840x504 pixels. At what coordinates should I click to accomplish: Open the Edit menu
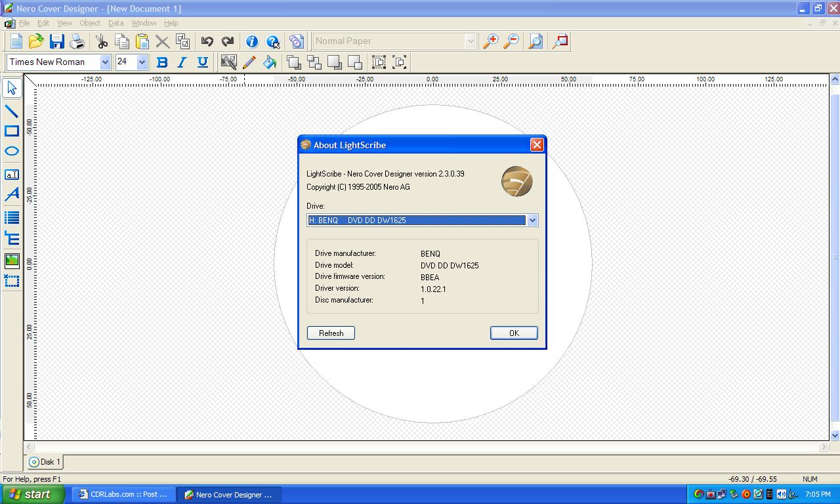click(43, 23)
